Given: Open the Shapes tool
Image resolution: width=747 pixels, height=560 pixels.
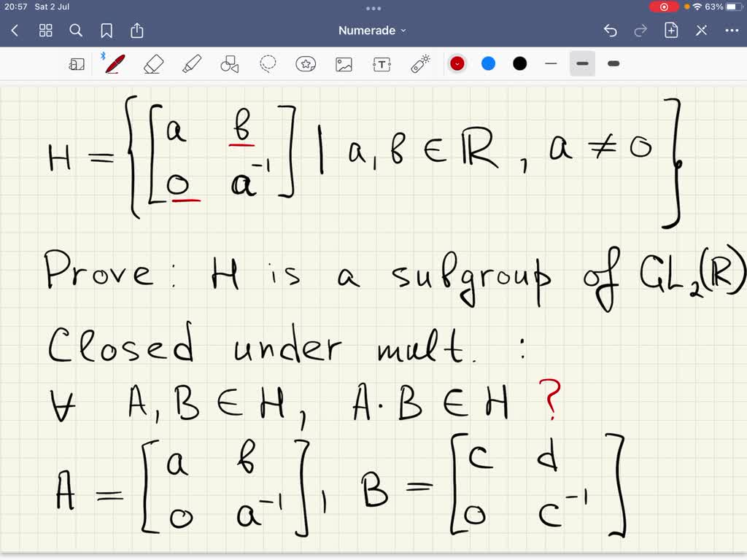Looking at the screenshot, I should click(x=230, y=63).
